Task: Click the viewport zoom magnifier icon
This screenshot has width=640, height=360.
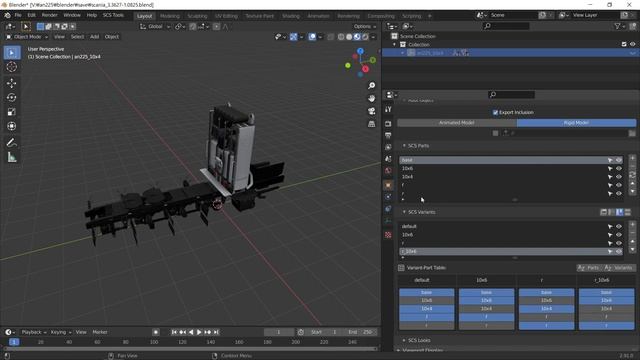Action: [371, 85]
